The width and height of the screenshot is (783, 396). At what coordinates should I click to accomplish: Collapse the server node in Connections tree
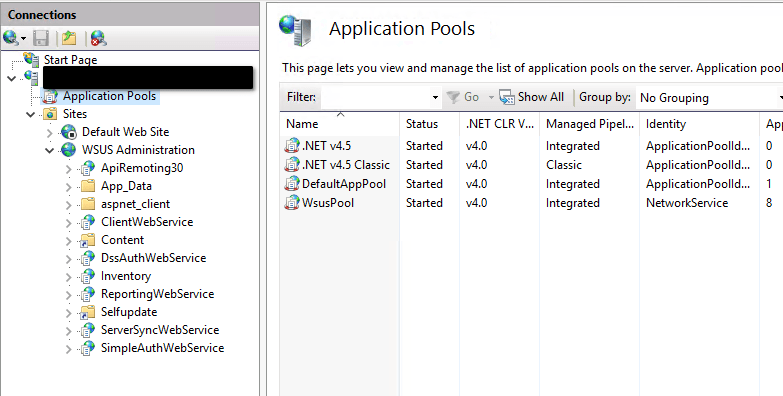[11, 78]
